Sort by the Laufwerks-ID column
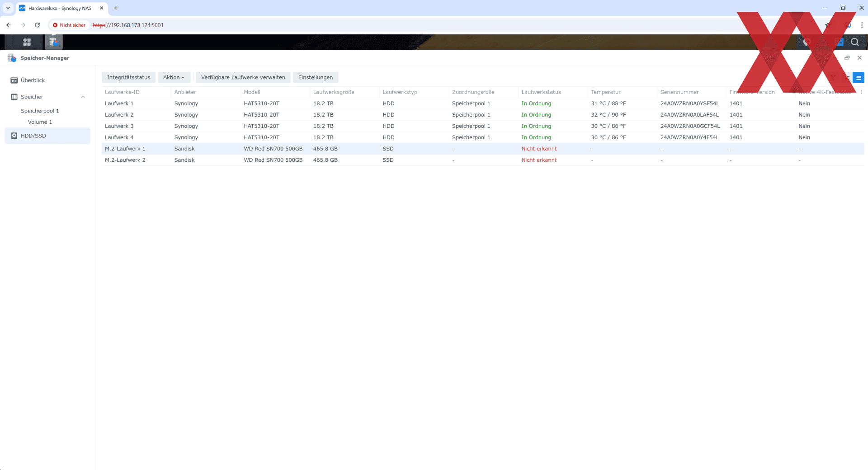The height and width of the screenshot is (470, 868). tap(136, 92)
